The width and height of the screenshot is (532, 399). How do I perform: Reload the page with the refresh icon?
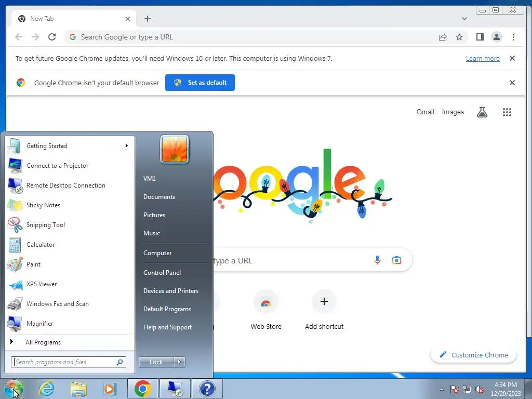[x=52, y=37]
